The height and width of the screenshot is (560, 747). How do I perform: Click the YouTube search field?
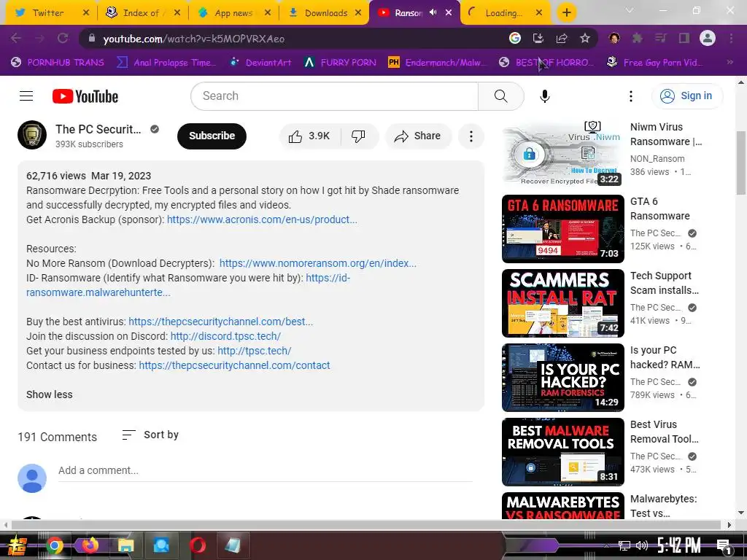[334, 96]
